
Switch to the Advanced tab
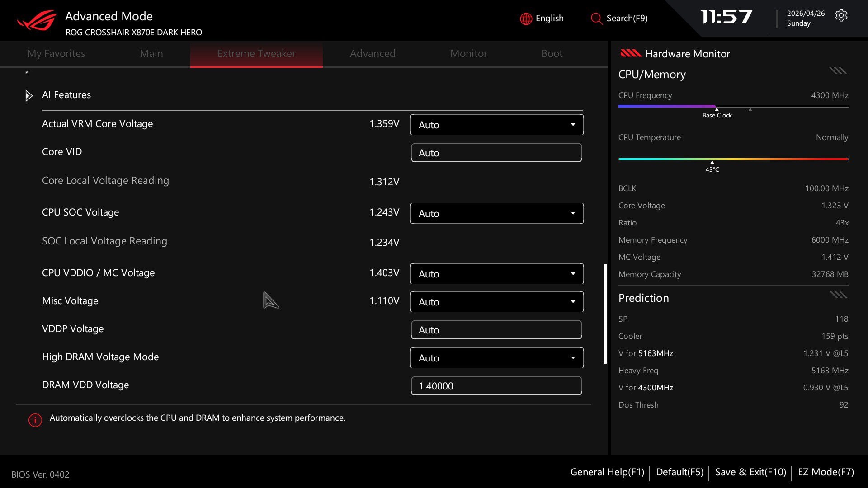coord(373,53)
